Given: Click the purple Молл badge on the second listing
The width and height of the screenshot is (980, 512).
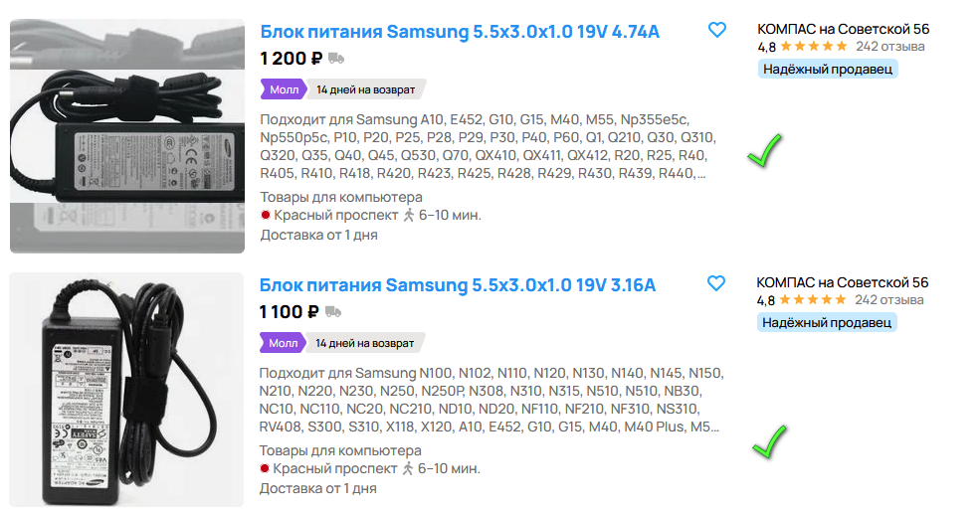Looking at the screenshot, I should tap(284, 343).
